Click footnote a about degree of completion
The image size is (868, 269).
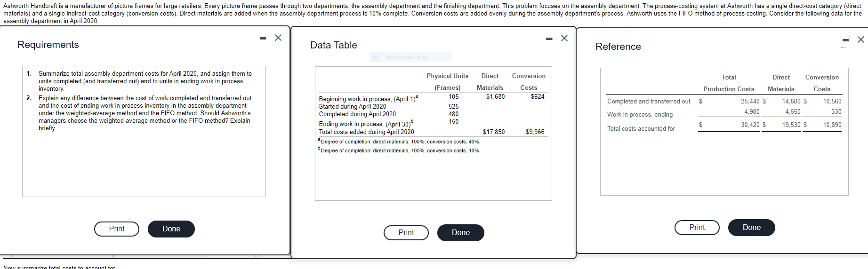coord(399,141)
